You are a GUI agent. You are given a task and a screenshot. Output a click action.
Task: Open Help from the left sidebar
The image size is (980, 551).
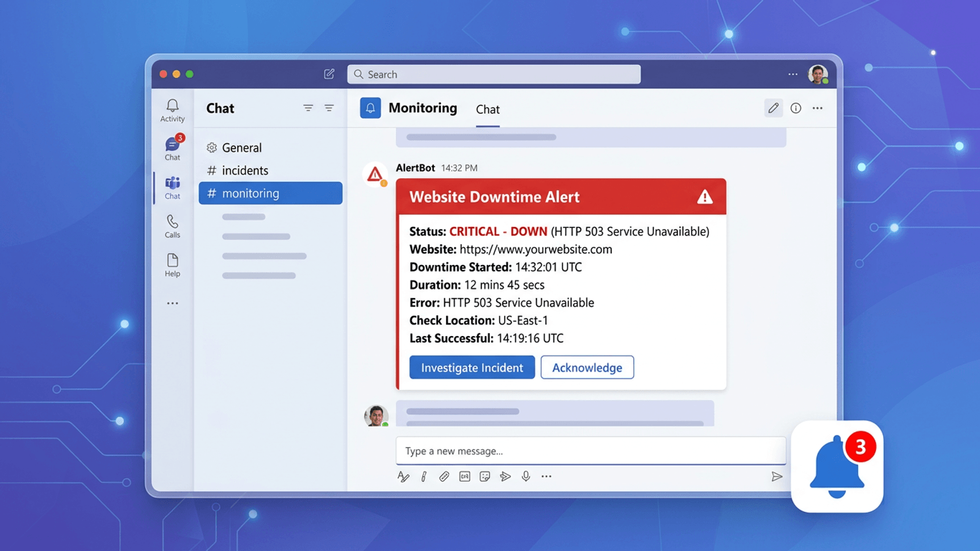[x=172, y=264]
